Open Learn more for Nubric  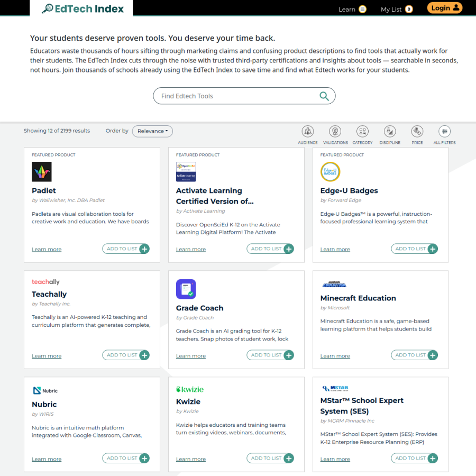tap(47, 459)
